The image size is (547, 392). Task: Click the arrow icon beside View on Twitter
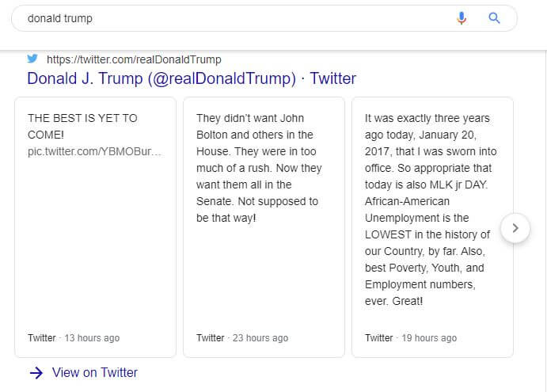tap(36, 373)
